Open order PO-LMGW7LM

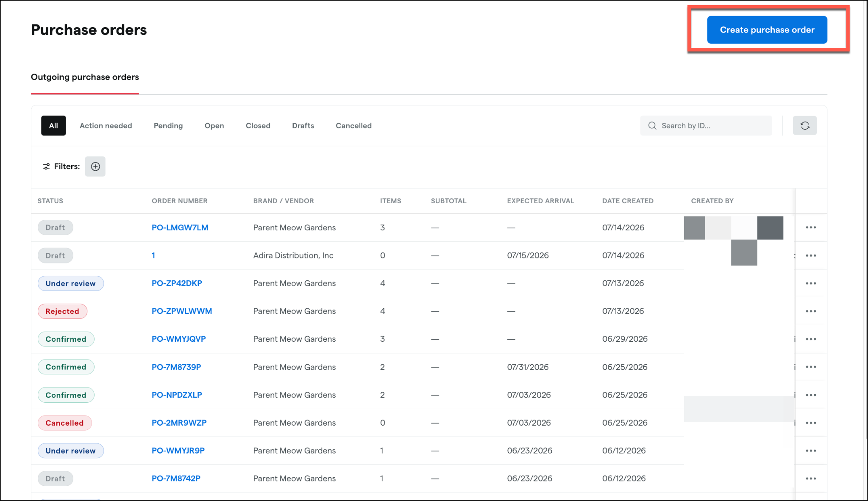pyautogui.click(x=180, y=227)
